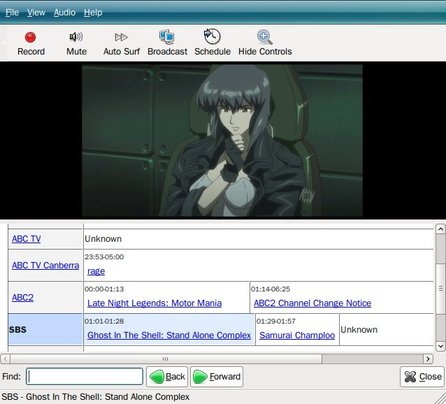Switch to the ABC TV channel link
This screenshot has width=446, height=404.
(26, 239)
